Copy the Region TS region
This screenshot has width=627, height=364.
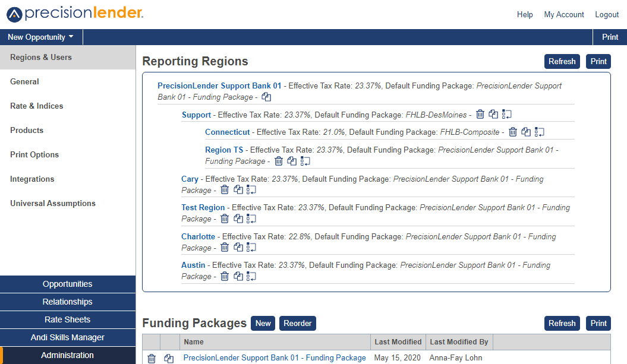(x=292, y=161)
